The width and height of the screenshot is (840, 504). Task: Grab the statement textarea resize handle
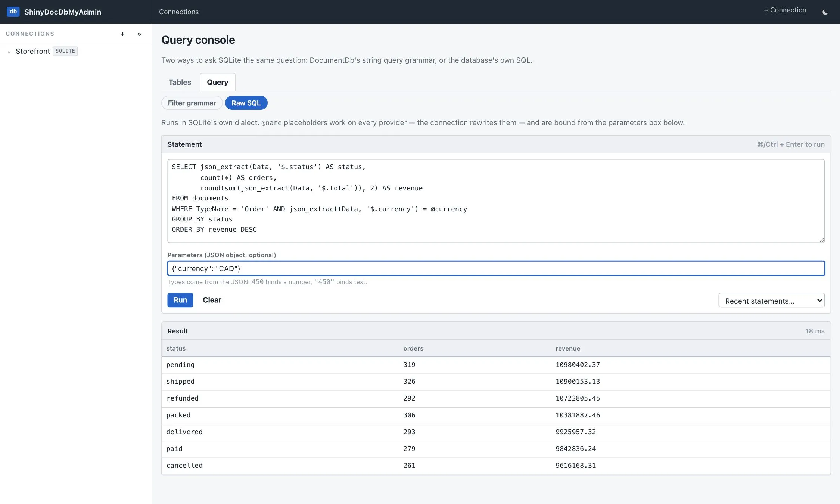822,240
